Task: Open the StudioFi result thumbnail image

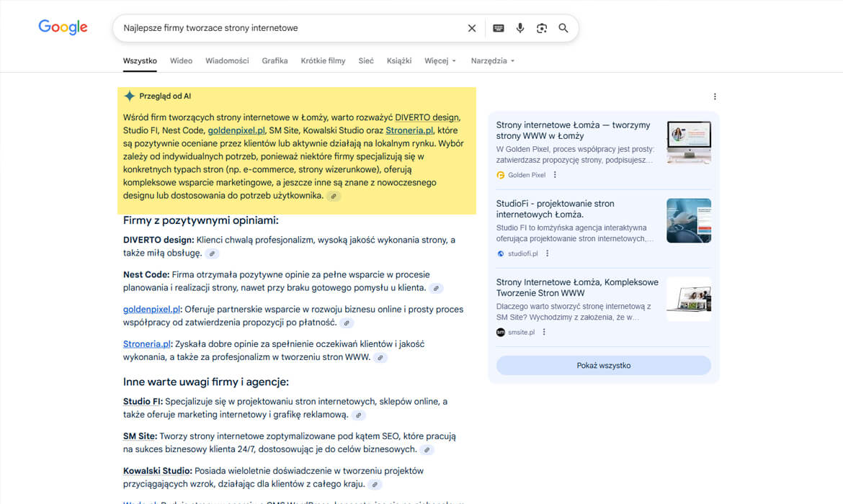Action: (688, 220)
